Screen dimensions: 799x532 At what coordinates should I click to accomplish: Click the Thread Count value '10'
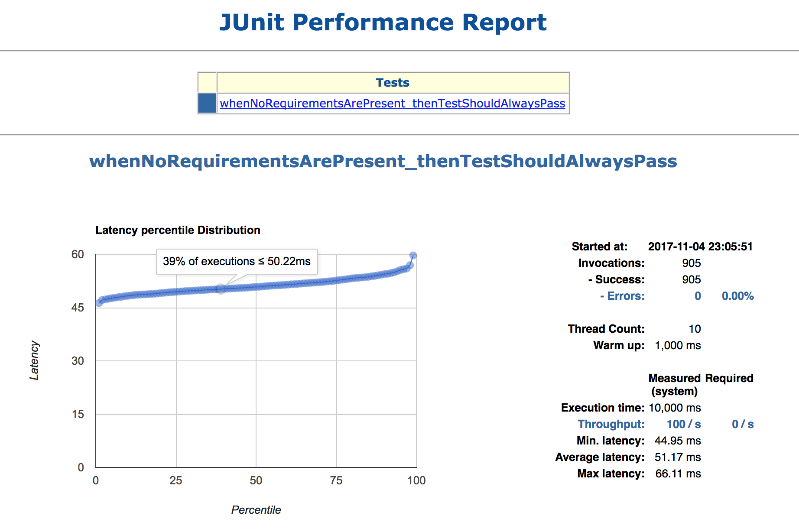pyautogui.click(x=695, y=329)
